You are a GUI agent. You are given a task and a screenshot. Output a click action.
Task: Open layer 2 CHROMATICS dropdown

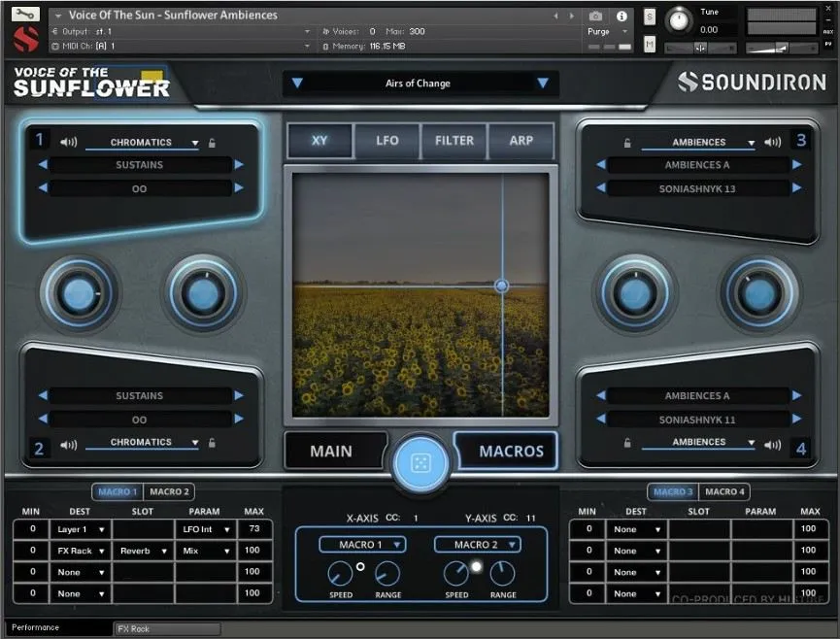(143, 443)
